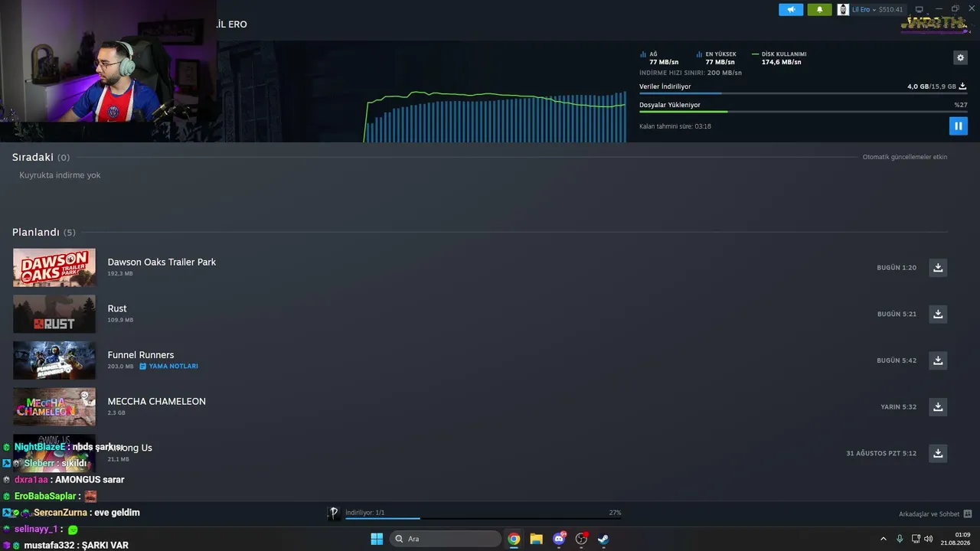Click the friends list icon beside Arkadaşlar ve Sohbet

click(968, 514)
